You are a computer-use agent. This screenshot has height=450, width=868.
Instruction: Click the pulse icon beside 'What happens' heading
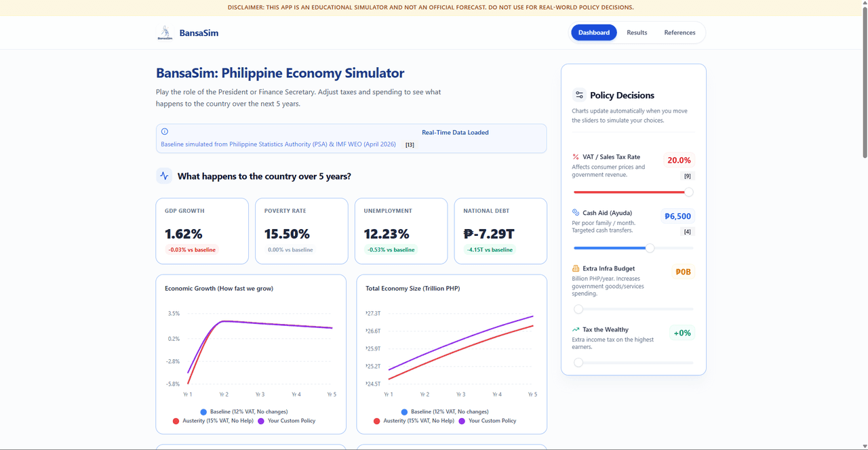164,176
